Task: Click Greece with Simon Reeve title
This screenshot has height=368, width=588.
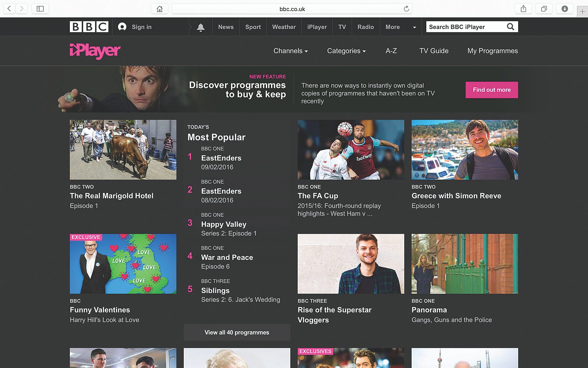Action: [456, 196]
